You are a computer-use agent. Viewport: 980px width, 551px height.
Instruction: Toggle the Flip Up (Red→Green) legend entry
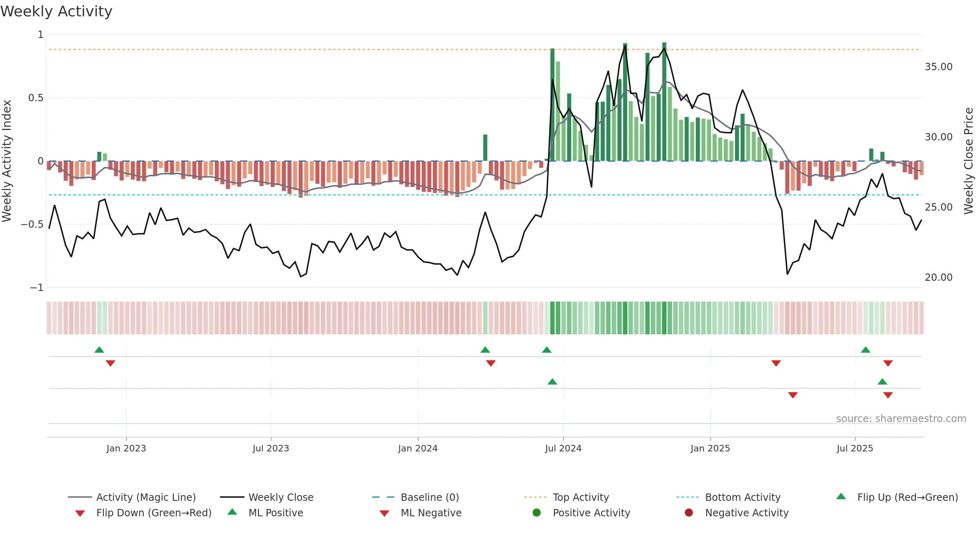[x=897, y=497]
